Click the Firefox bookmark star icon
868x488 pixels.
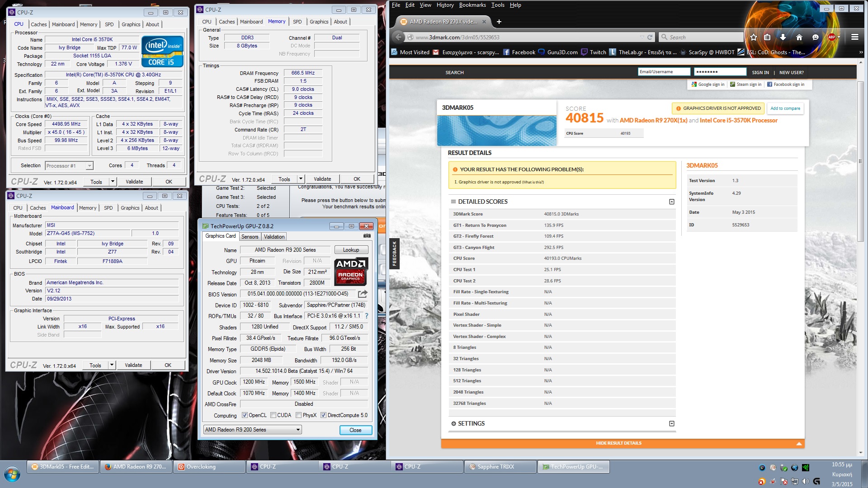tap(754, 37)
